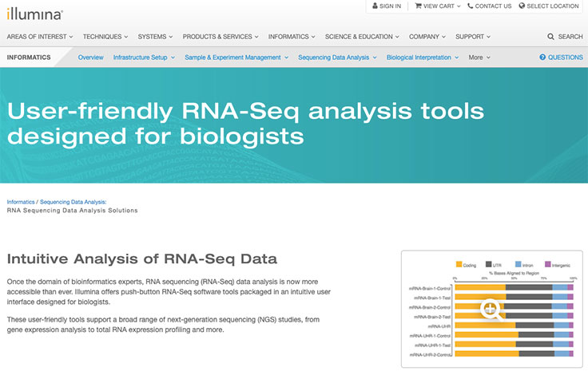Click the Sequencing Data Analysis breadcrumb link

click(73, 202)
